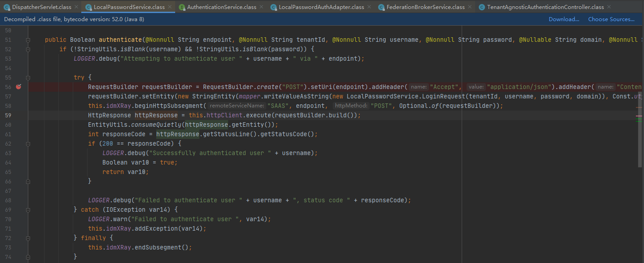The image size is (644, 263).
Task: Switch to the LocalPasswordAuthAdapter.class tab
Action: point(321,7)
